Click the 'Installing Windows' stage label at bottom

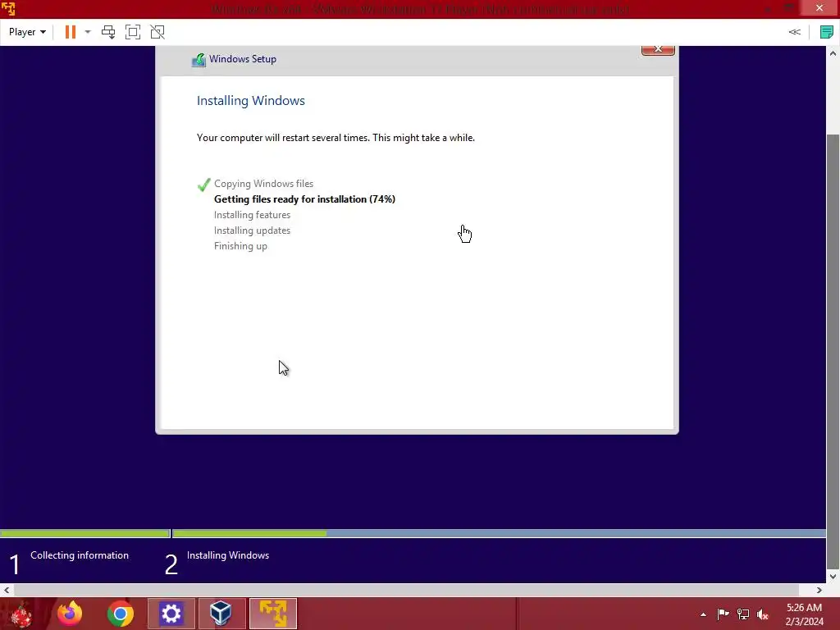pyautogui.click(x=228, y=555)
